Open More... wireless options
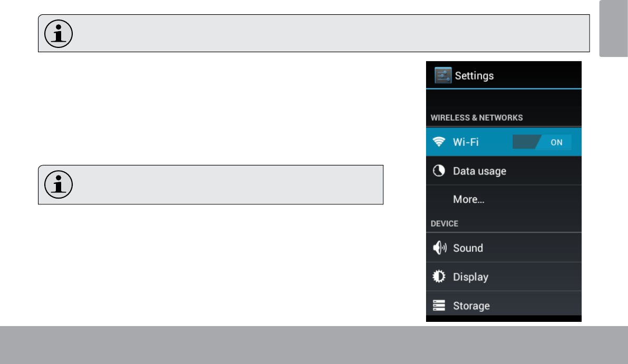The height and width of the screenshot is (364, 628). 504,199
